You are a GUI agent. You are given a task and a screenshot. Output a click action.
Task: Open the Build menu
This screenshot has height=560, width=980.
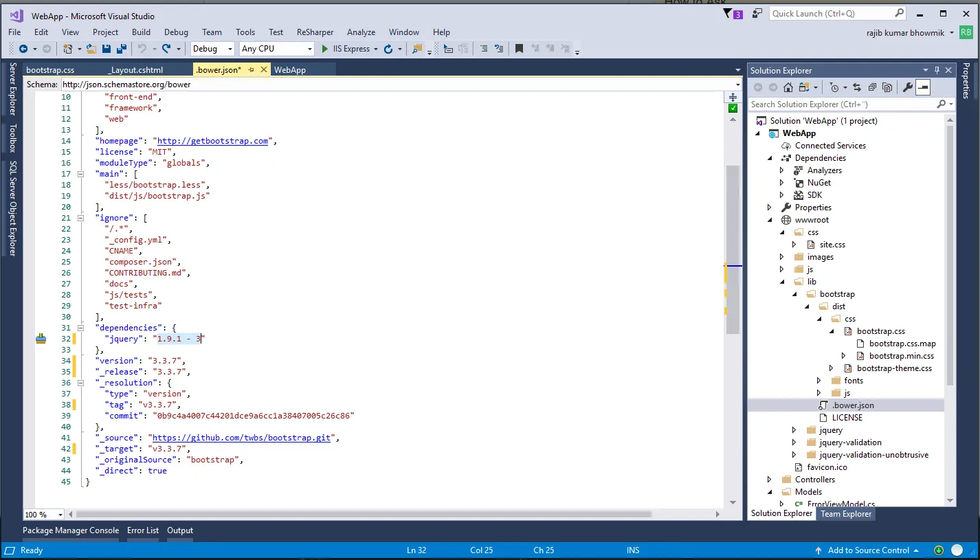[x=141, y=32]
